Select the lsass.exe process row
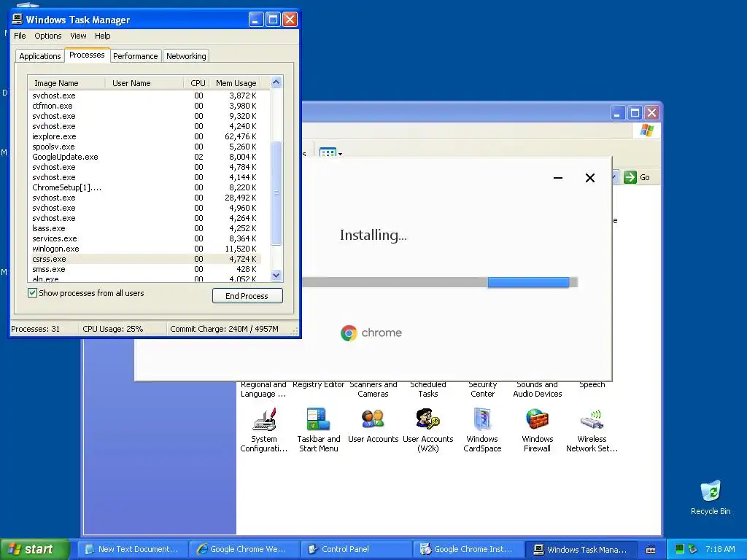747x560 pixels. 145,228
